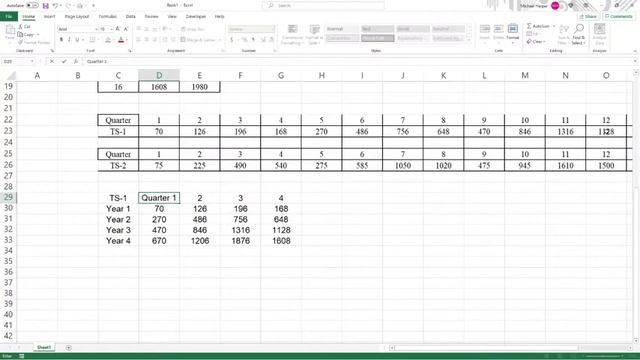This screenshot has height=360, width=640.
Task: Apply the Bad cell style
Action: pos(377,29)
